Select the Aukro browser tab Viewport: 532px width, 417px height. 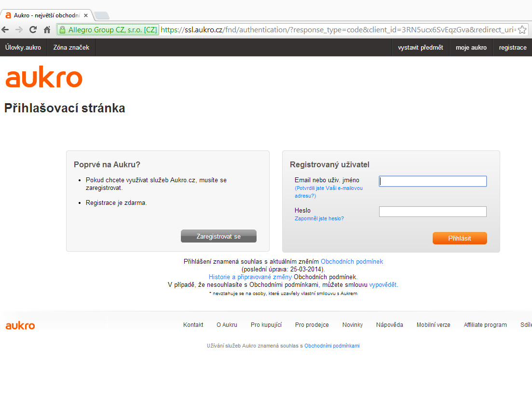point(46,15)
